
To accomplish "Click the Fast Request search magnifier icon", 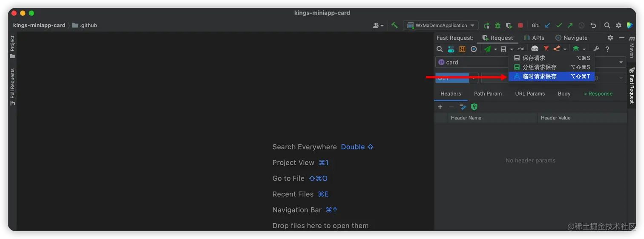I will [440, 49].
